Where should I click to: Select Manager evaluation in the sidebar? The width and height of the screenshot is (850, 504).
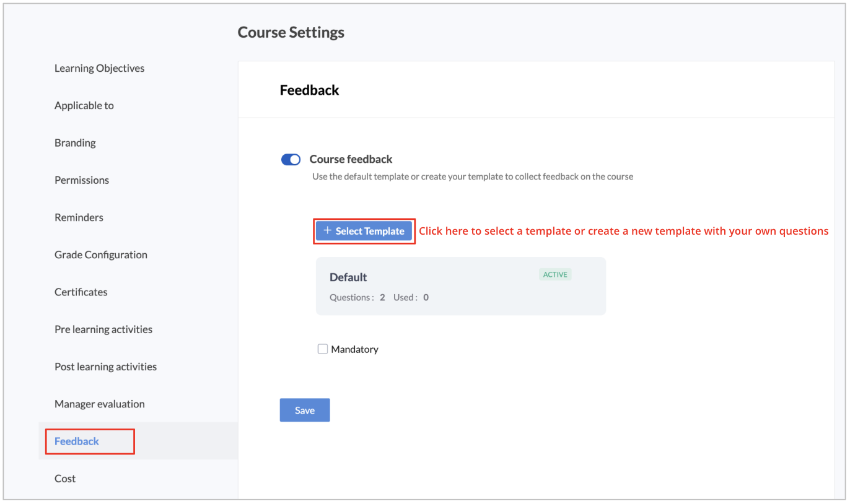pos(100,404)
